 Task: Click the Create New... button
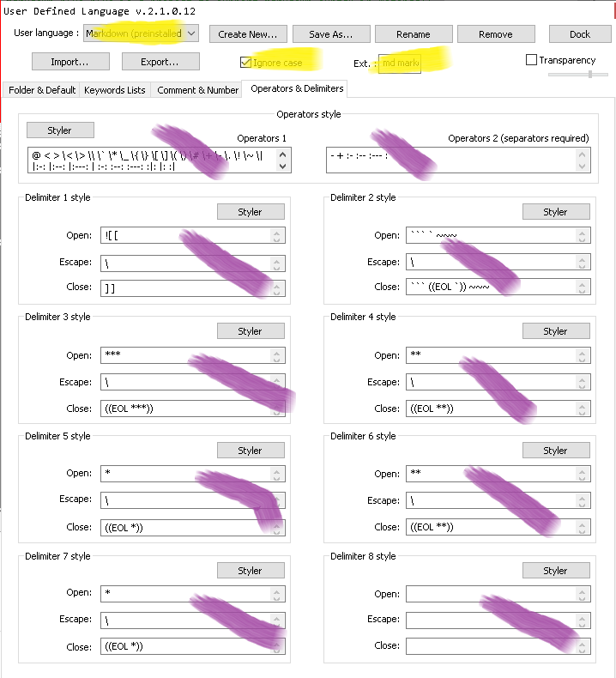click(248, 34)
